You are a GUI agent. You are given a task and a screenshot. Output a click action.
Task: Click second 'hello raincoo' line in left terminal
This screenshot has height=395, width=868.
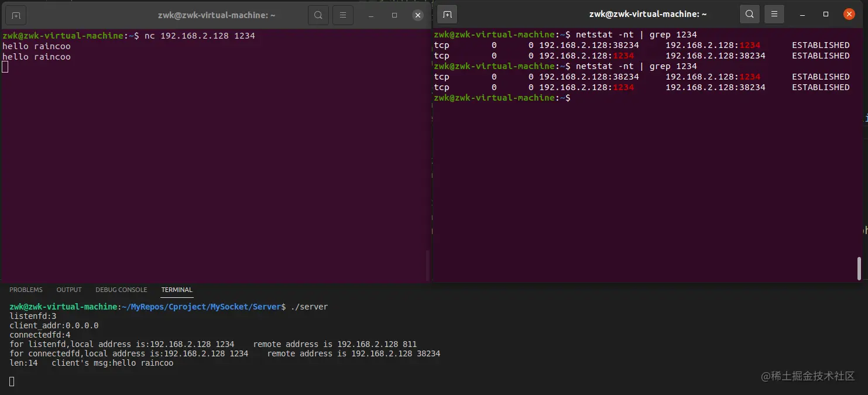pos(36,57)
